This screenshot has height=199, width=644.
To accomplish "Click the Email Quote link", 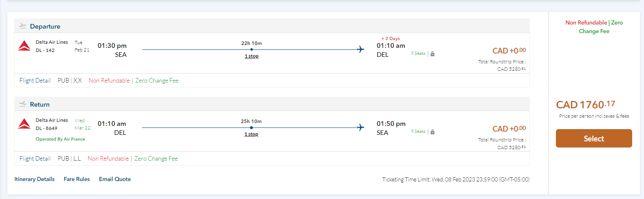I will (115, 179).
